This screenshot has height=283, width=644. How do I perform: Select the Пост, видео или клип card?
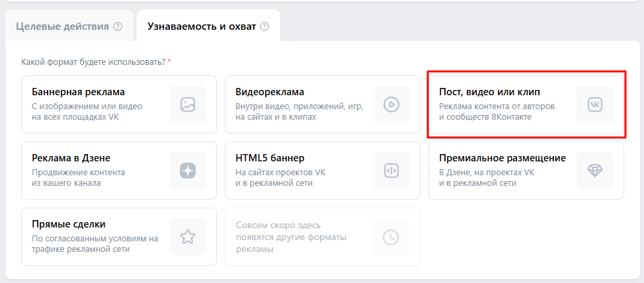(526, 104)
